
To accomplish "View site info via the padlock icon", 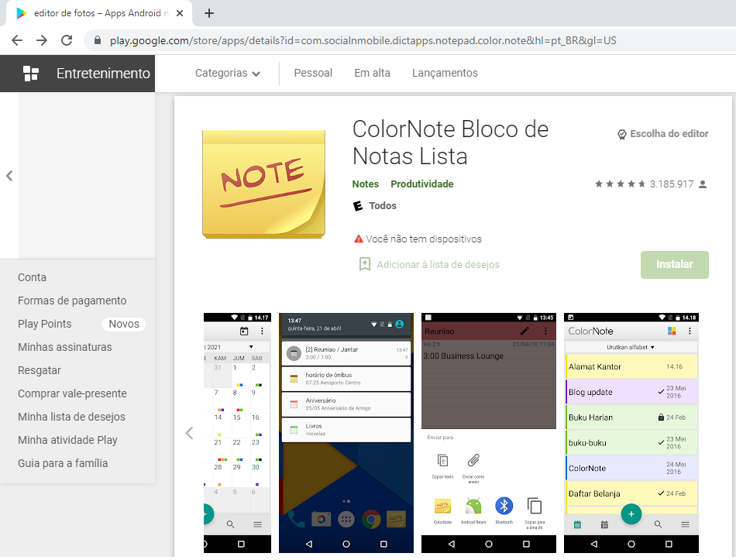I will pos(97,40).
